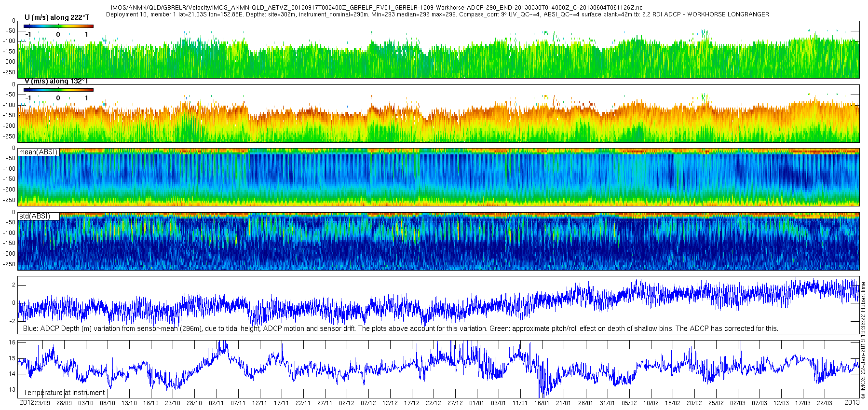Click the '16' temperature axis tick
This screenshot has width=868, height=410.
(x=12, y=342)
